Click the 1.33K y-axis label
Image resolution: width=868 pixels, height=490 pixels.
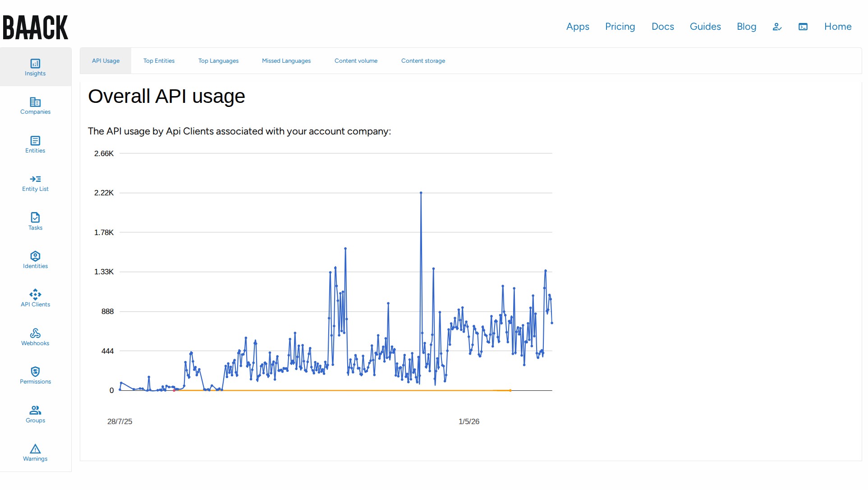pyautogui.click(x=104, y=272)
